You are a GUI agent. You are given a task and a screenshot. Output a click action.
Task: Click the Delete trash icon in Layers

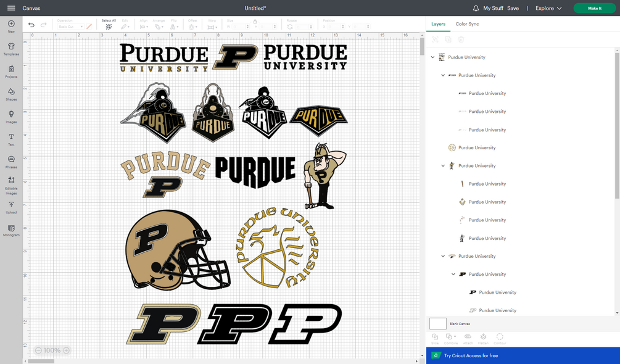pos(461,39)
